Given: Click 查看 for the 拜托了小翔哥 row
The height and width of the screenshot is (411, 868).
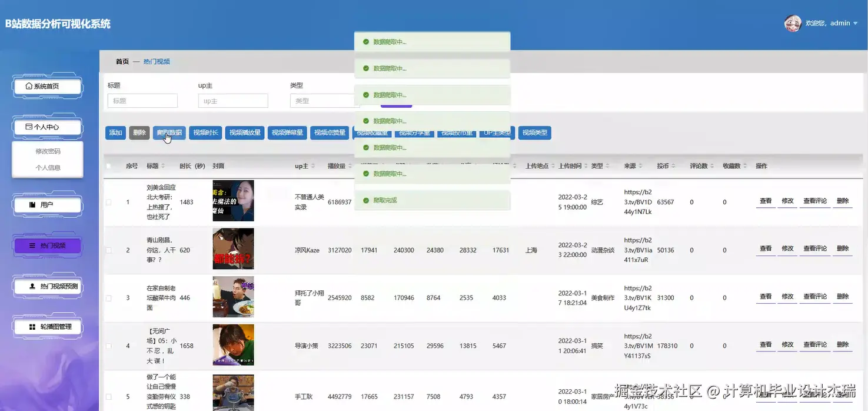Looking at the screenshot, I should point(766,297).
